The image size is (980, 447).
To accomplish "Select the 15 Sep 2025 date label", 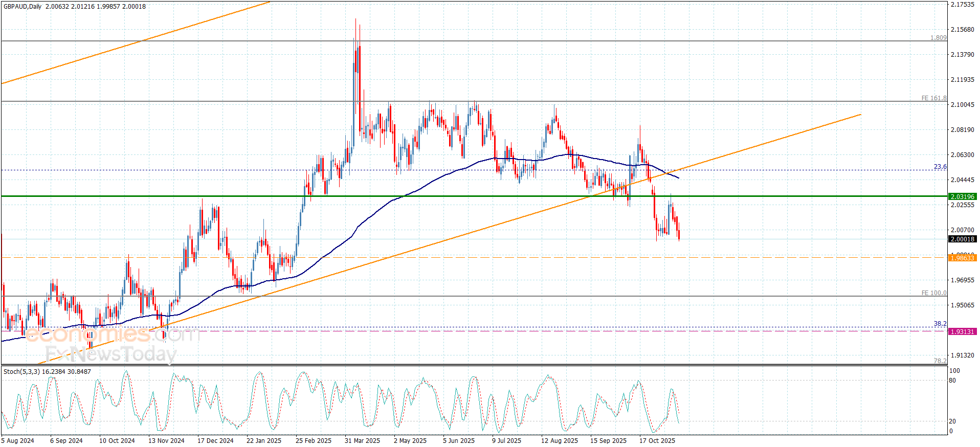I will [x=608, y=441].
